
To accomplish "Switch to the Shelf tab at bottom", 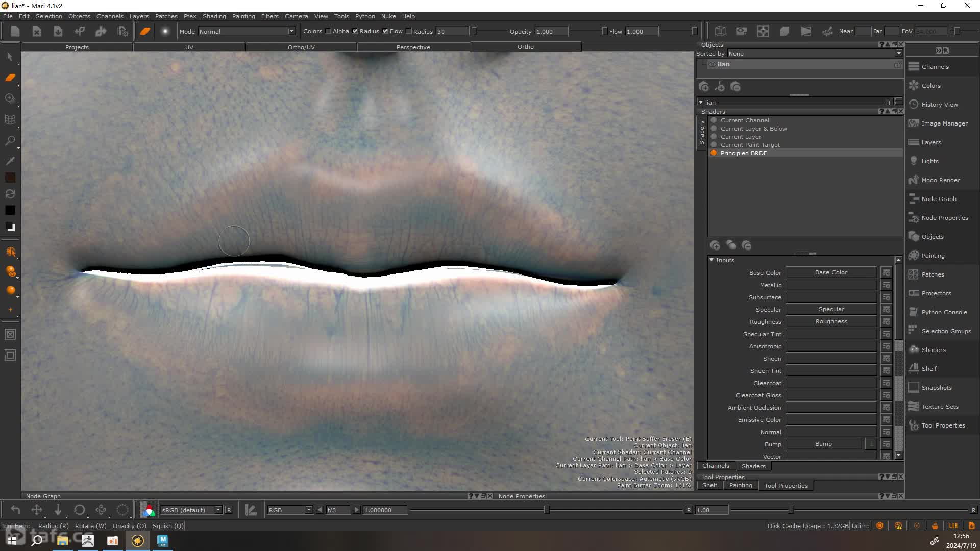I will 709,485.
